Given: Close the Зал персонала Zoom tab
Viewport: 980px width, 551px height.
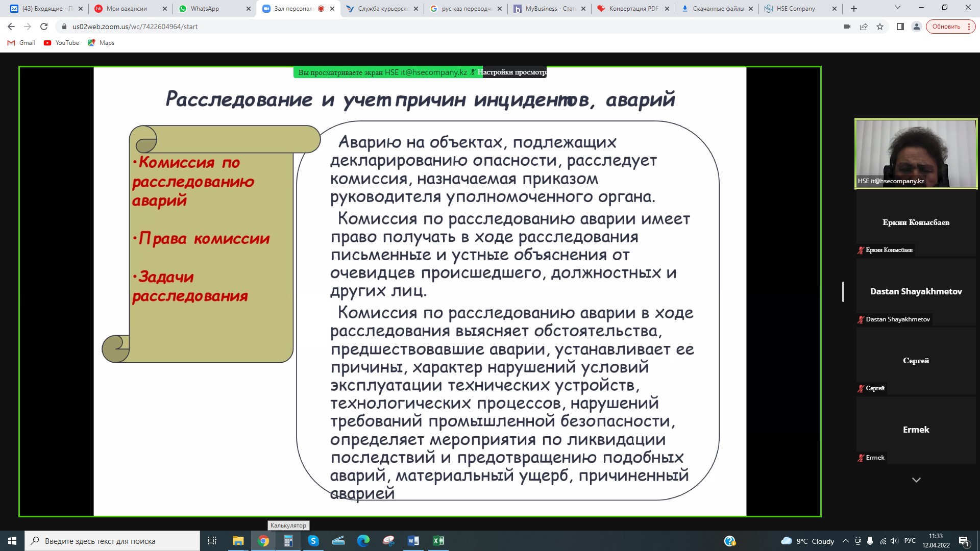Looking at the screenshot, I should [332, 9].
